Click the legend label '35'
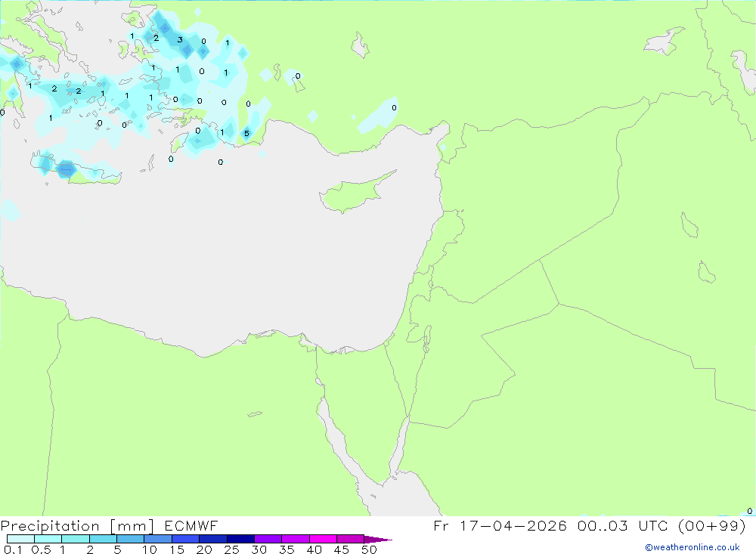 [x=287, y=549]
